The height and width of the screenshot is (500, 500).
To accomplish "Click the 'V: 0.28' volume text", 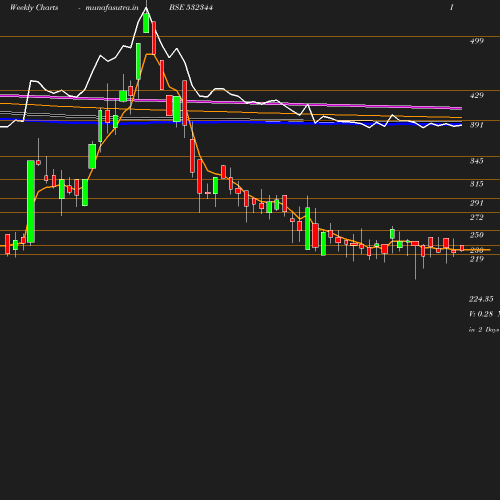I will click(x=481, y=314).
